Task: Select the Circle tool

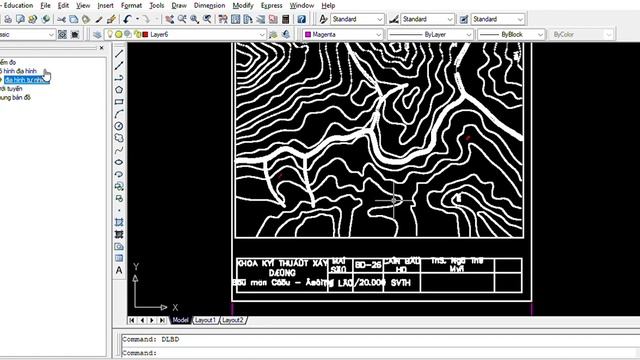Action: click(x=119, y=126)
